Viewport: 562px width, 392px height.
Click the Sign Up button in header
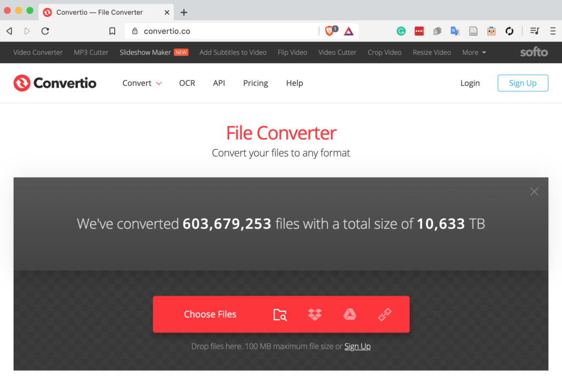522,83
